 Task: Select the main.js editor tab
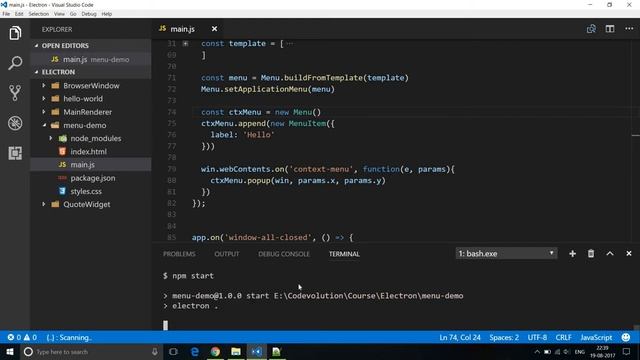pos(182,29)
